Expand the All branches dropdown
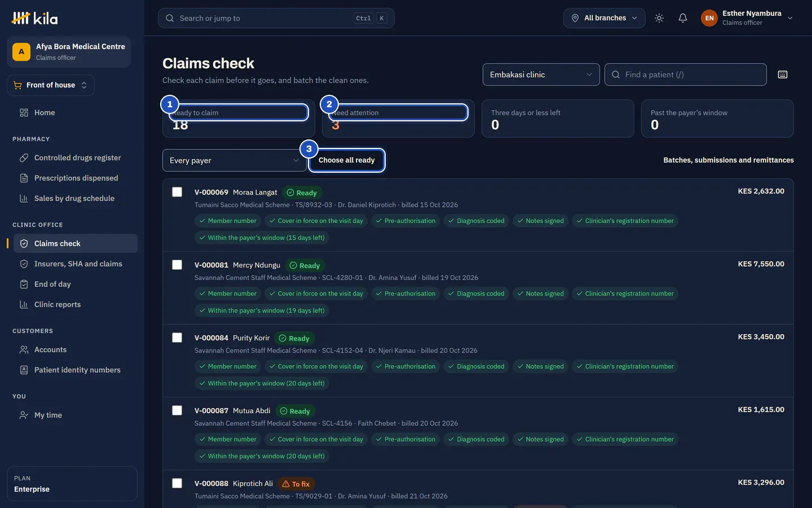This screenshot has width=812, height=508. (x=604, y=18)
